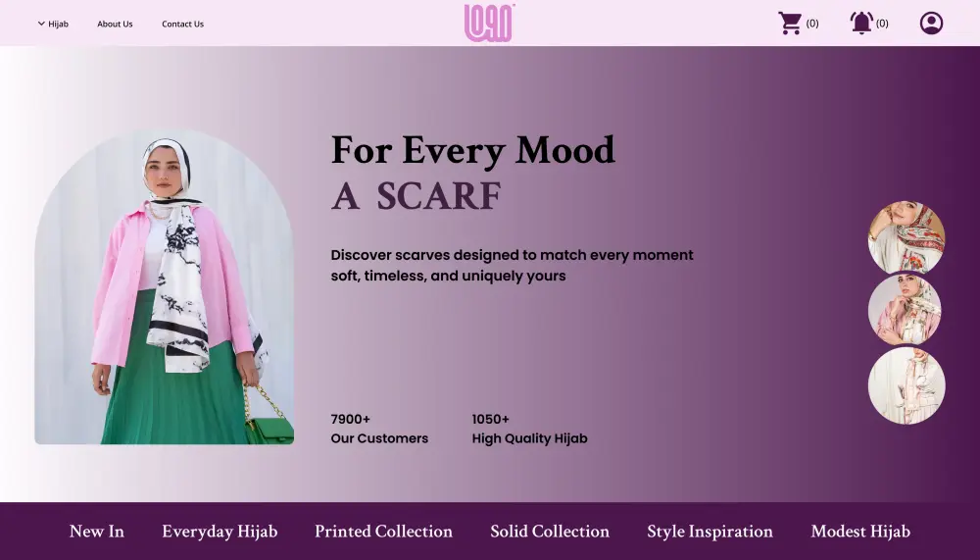Click the main model hero image
Image resolution: width=980 pixels, height=560 pixels.
tap(165, 287)
